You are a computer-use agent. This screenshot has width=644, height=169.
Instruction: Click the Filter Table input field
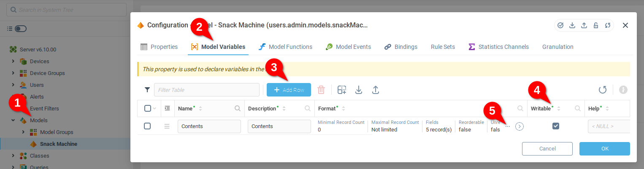pos(207,90)
